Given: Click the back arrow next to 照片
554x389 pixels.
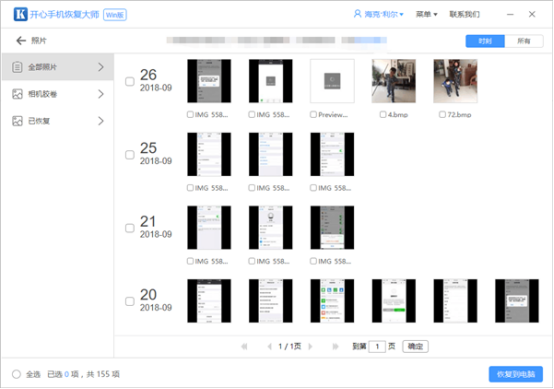Looking at the screenshot, I should click(21, 41).
